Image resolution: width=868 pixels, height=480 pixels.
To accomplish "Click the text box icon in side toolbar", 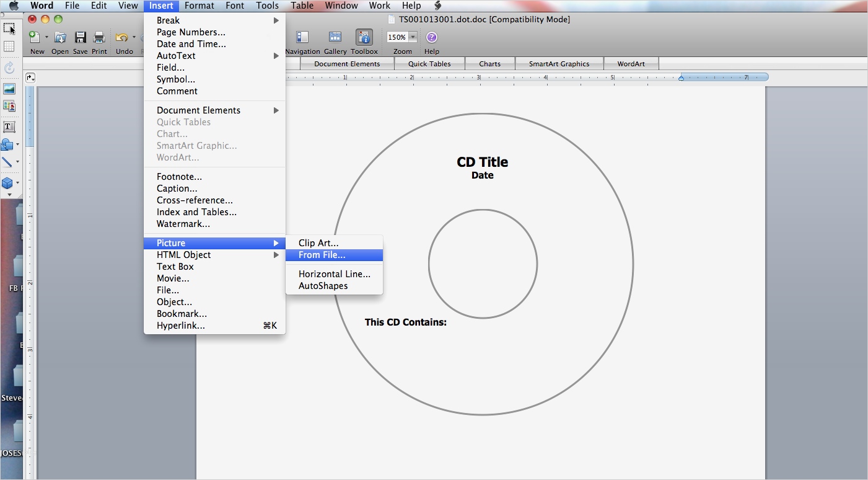I will (x=9, y=127).
